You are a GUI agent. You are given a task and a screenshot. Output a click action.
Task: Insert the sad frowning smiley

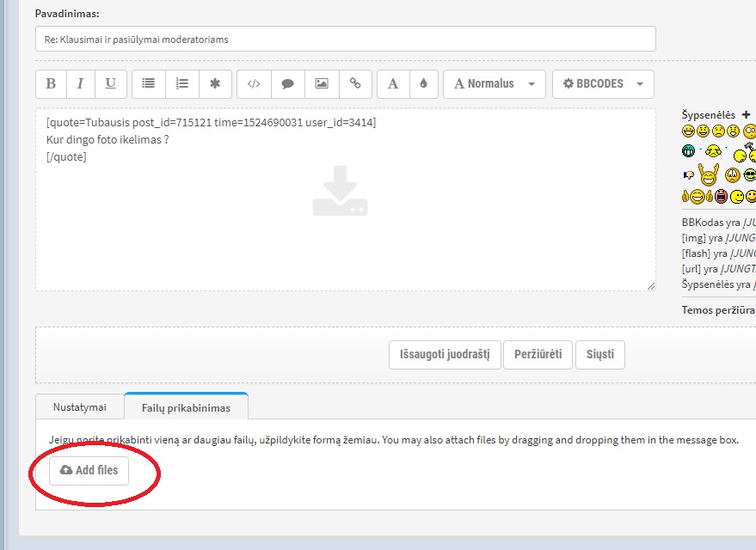718,131
